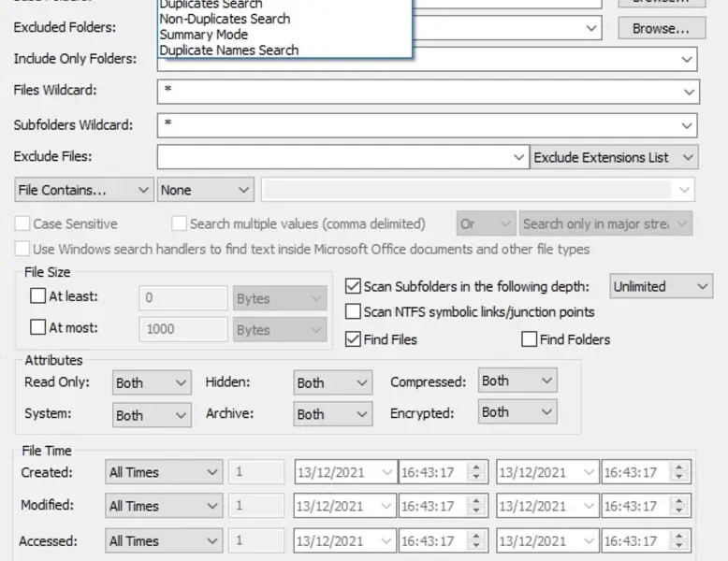Expand Include Only Folders combo box
This screenshot has height=561, width=728.
[x=686, y=60]
